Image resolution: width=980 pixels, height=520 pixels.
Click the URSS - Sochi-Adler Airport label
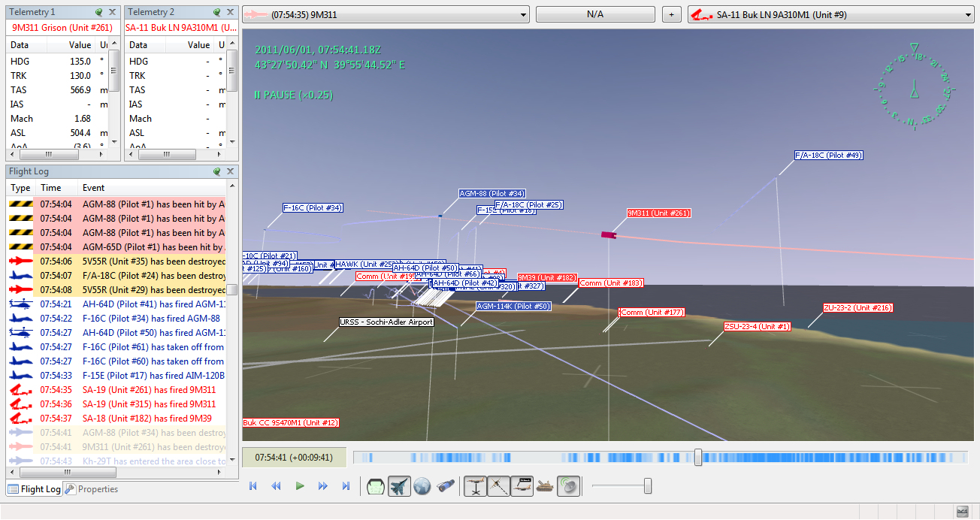point(386,322)
